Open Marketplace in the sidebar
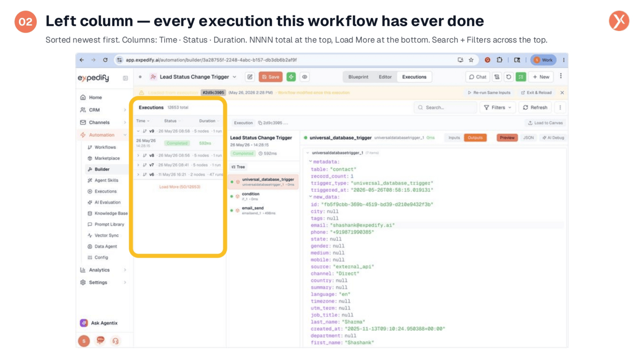644x362 pixels. 107,158
